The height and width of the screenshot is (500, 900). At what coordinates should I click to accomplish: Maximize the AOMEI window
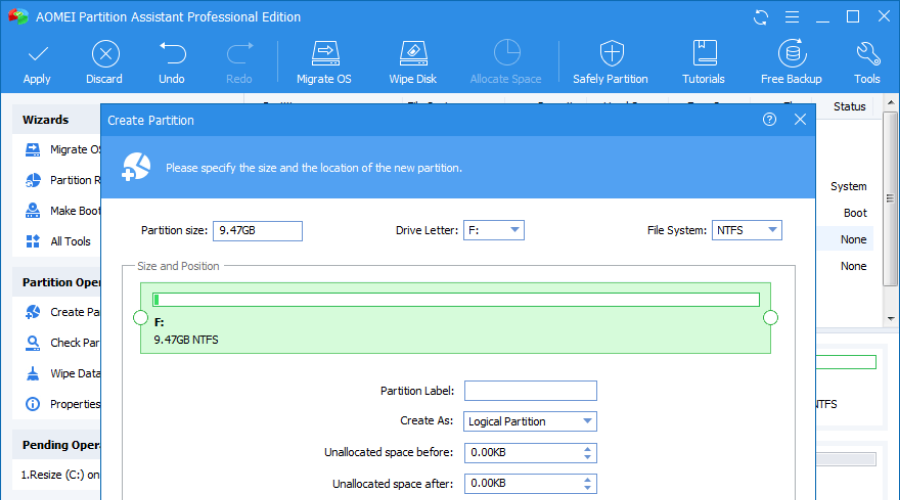click(853, 17)
